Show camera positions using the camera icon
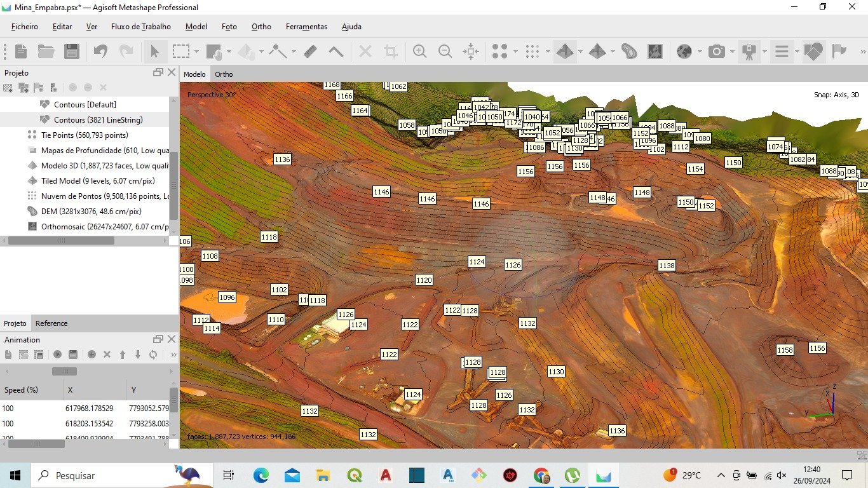Viewport: 868px width, 488px height. coord(718,51)
